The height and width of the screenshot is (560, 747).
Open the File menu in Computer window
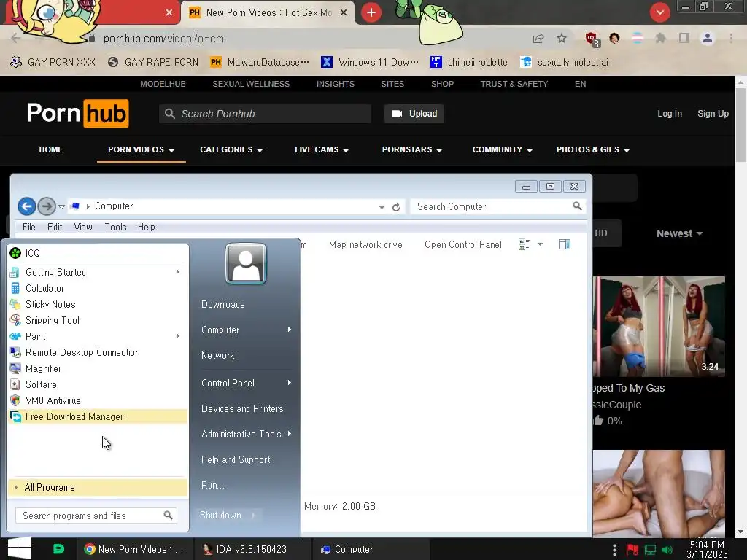[x=29, y=227]
